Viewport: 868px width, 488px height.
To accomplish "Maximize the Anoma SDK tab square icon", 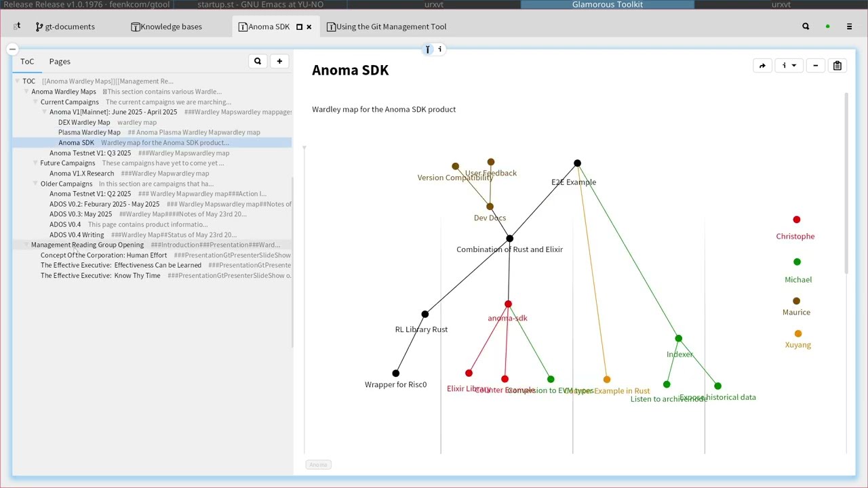I will coord(299,27).
